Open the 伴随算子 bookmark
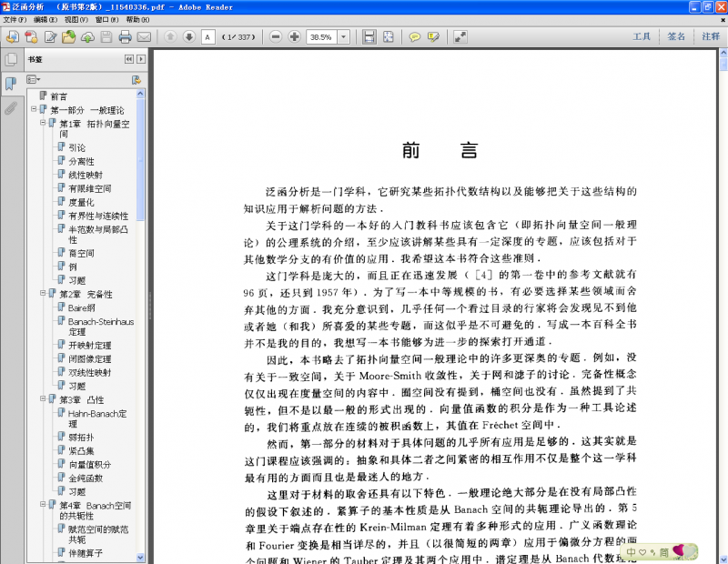 coord(86,553)
